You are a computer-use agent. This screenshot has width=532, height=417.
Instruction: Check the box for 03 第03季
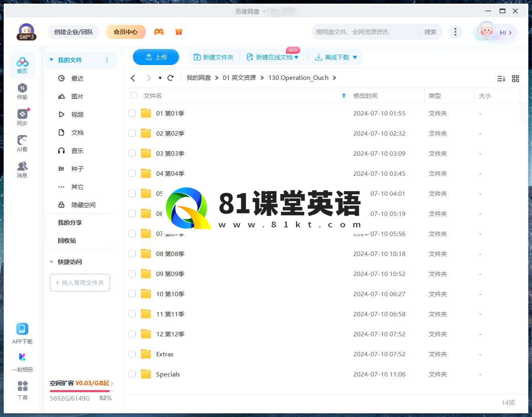click(132, 153)
